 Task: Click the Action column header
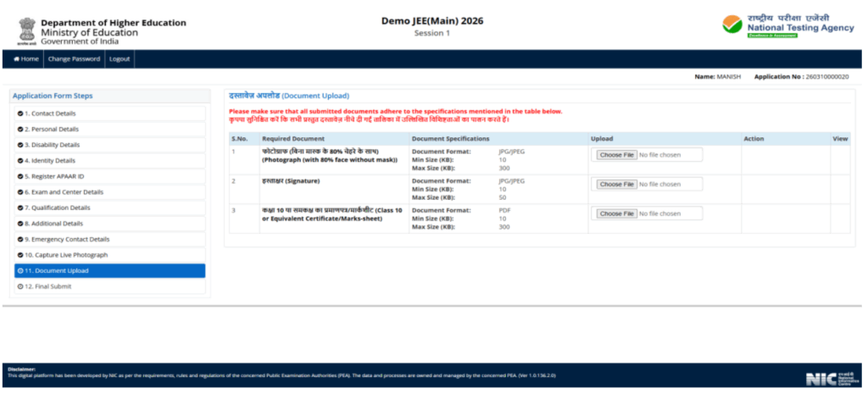pos(754,139)
